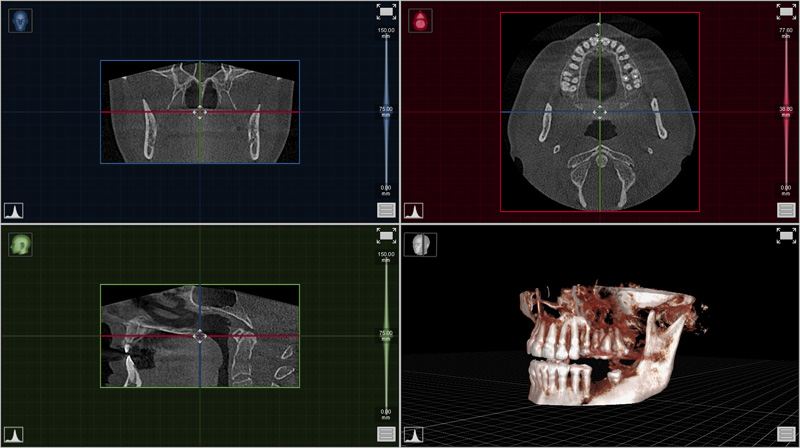Image resolution: width=800 pixels, height=448 pixels.
Task: Open histogram settings in the 3D view
Action: point(414,435)
